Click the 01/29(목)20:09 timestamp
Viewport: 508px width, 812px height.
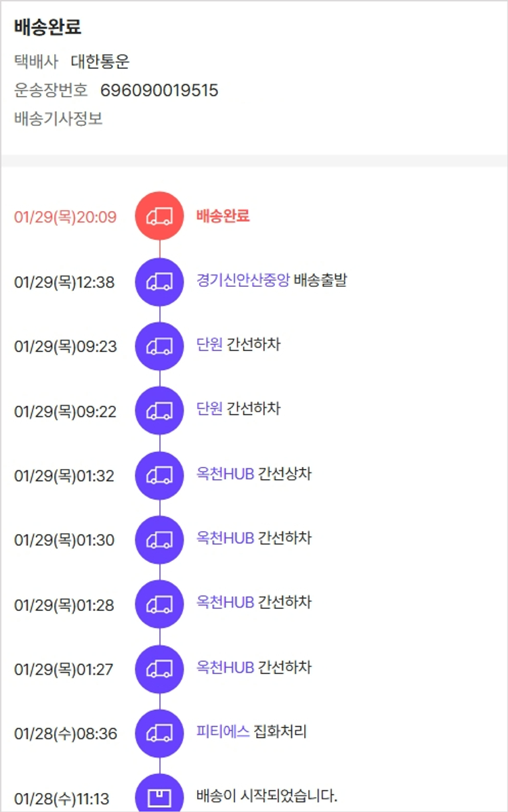[65, 217]
